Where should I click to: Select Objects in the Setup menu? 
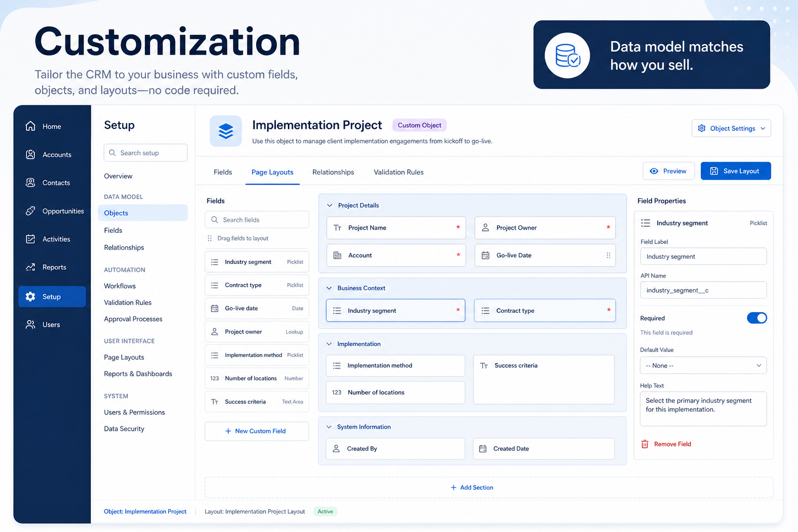pyautogui.click(x=143, y=213)
